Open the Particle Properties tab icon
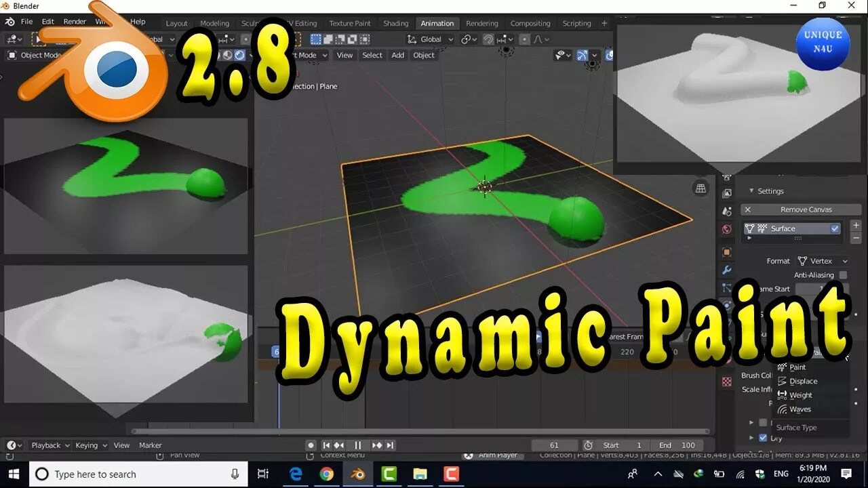This screenshot has height=488, width=868. point(727,287)
